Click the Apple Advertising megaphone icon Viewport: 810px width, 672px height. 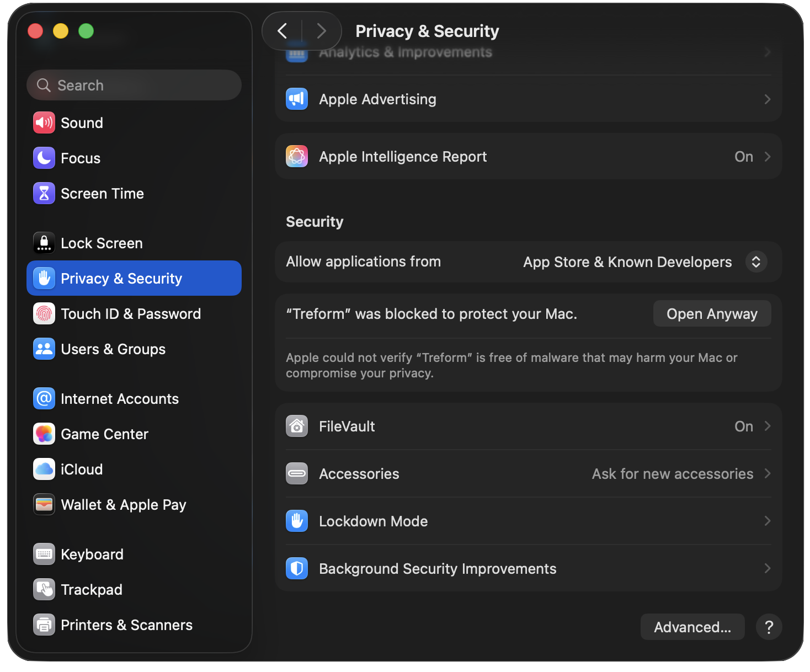[297, 99]
